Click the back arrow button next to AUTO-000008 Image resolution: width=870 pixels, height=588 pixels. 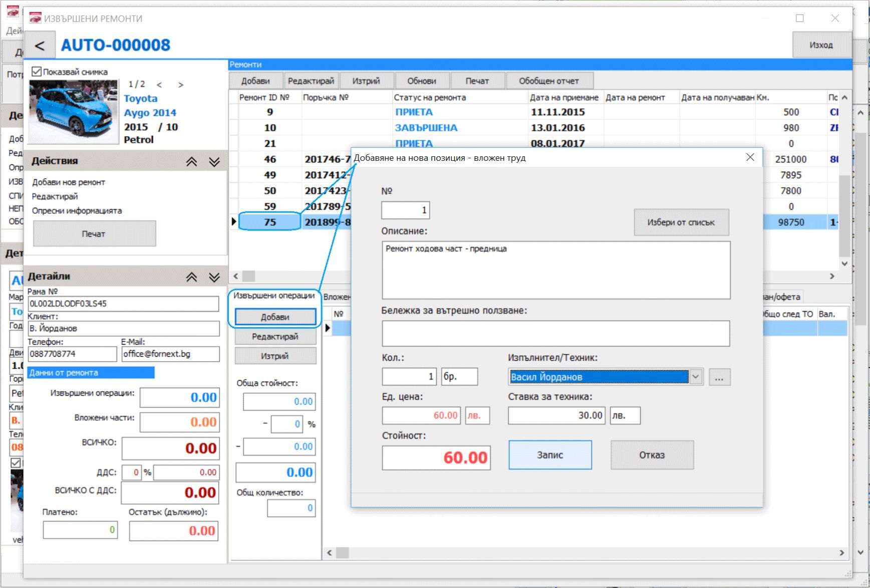pos(40,46)
